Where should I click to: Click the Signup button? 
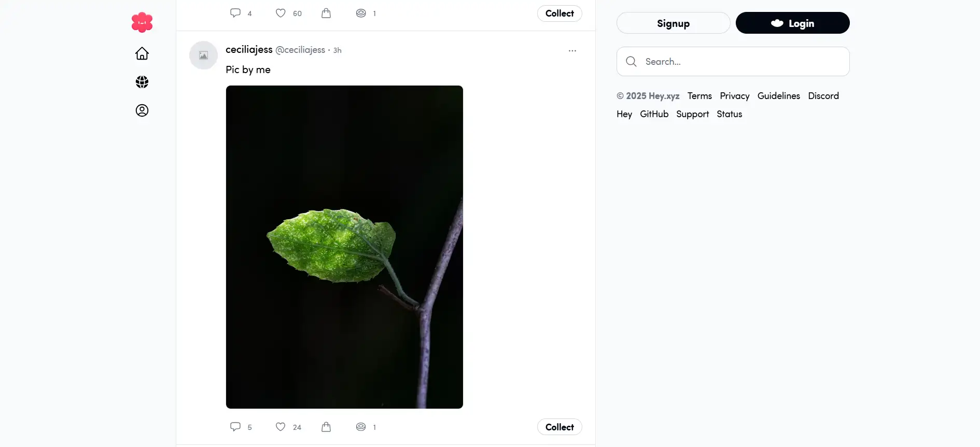tap(673, 23)
